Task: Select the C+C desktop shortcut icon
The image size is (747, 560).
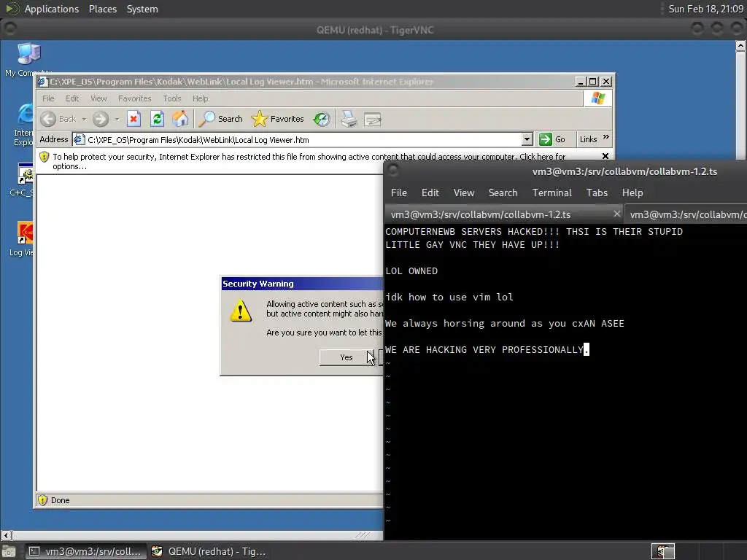Action: tap(22, 180)
